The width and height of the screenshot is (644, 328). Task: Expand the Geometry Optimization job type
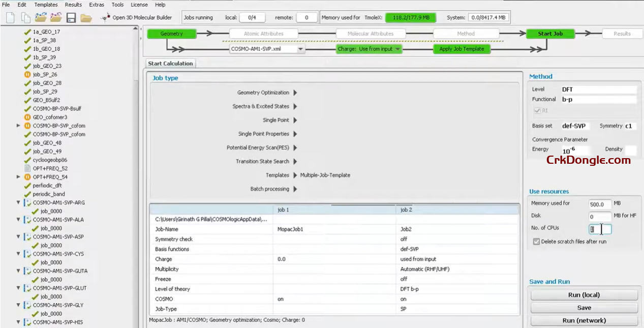click(295, 93)
